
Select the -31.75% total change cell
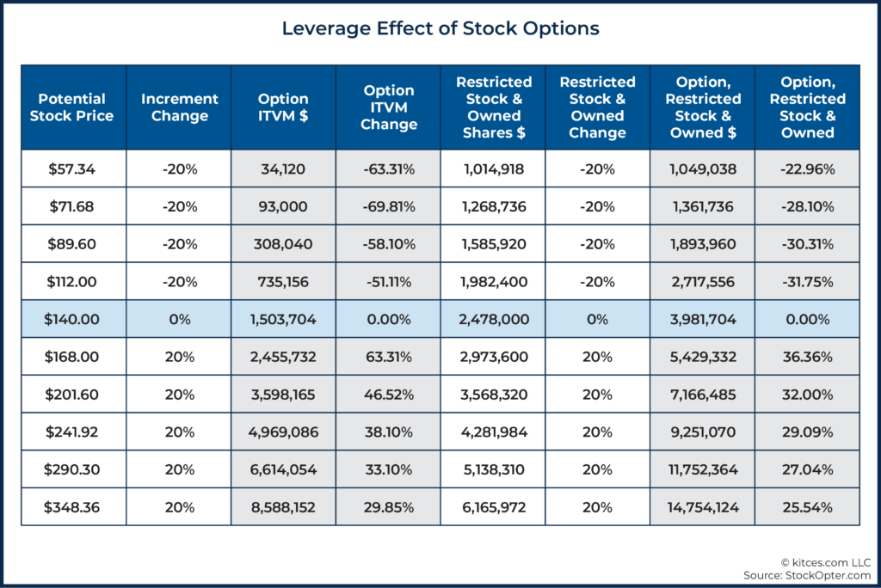[x=808, y=282]
